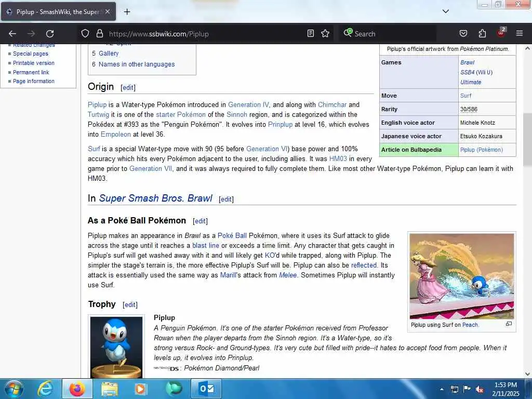Edit the Origin section
This screenshot has width=532, height=399.
(128, 87)
